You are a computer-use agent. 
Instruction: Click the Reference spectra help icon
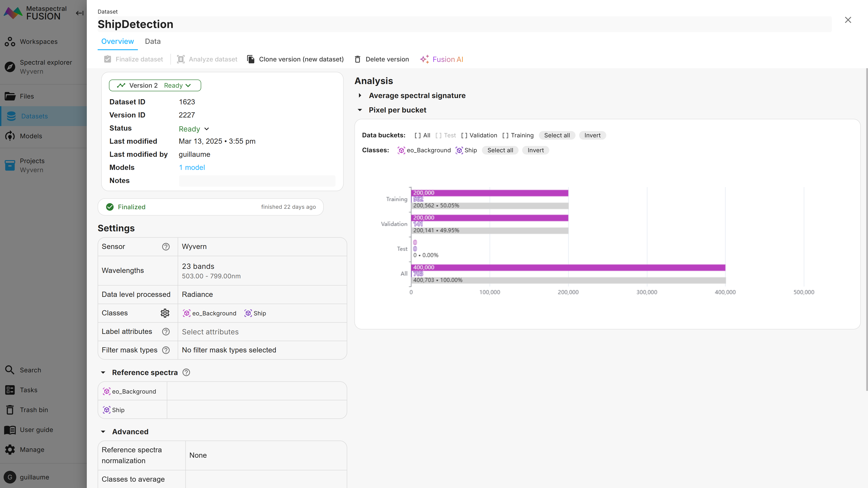coord(186,373)
